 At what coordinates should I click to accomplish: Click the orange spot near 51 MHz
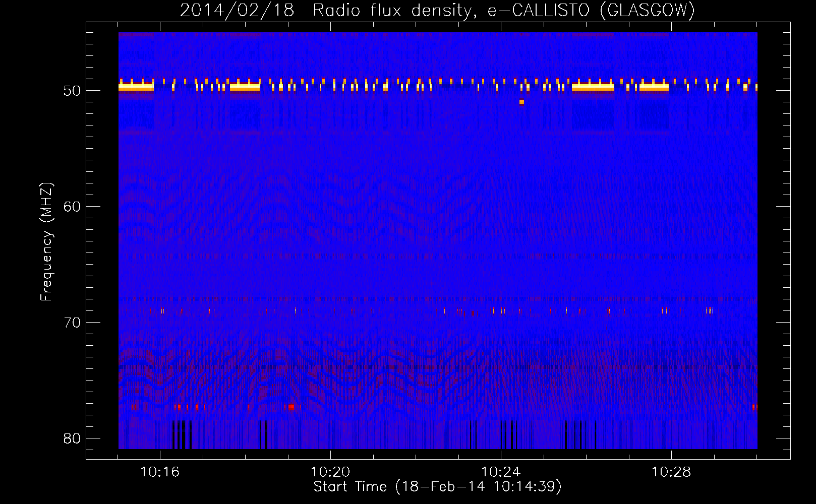pos(521,102)
